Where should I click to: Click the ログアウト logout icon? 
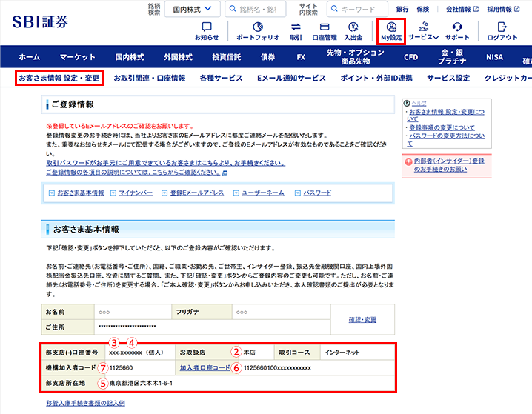point(502,31)
